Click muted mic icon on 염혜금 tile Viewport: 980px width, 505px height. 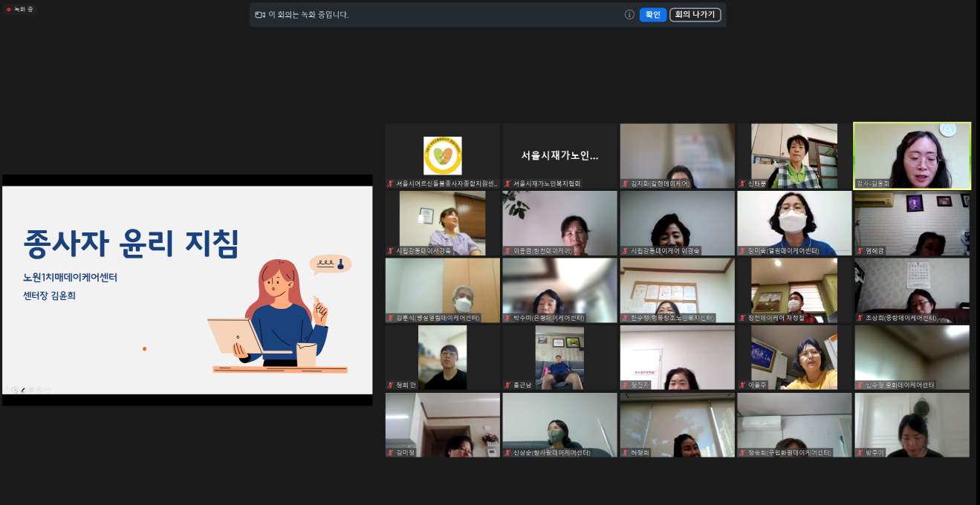[x=859, y=251]
